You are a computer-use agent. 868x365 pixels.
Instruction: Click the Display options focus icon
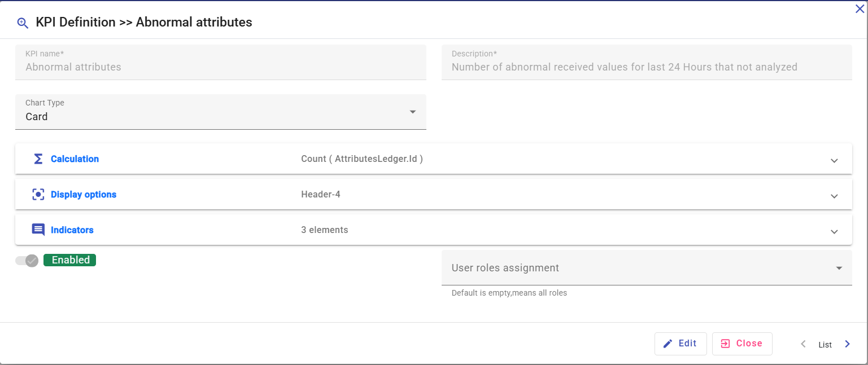(38, 195)
